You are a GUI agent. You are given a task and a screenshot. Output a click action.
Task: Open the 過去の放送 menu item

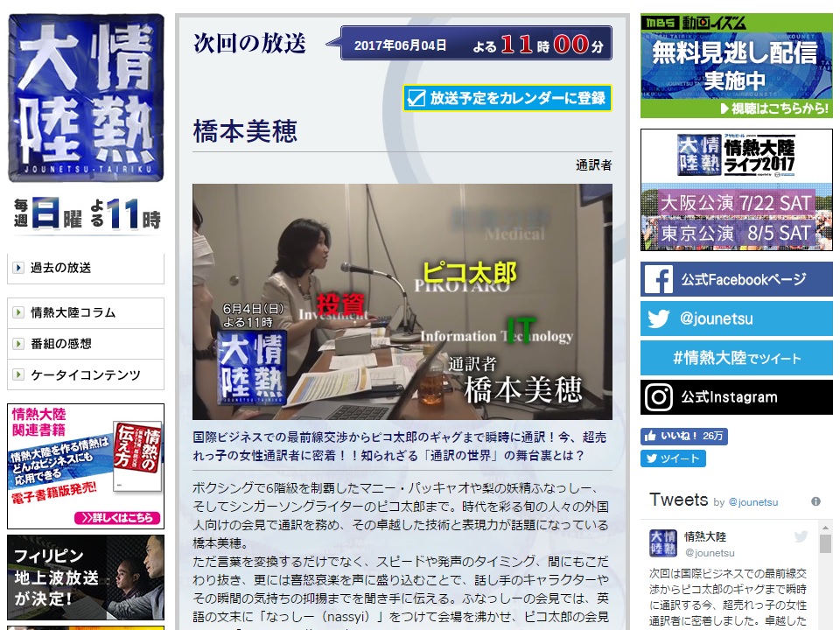(86, 268)
